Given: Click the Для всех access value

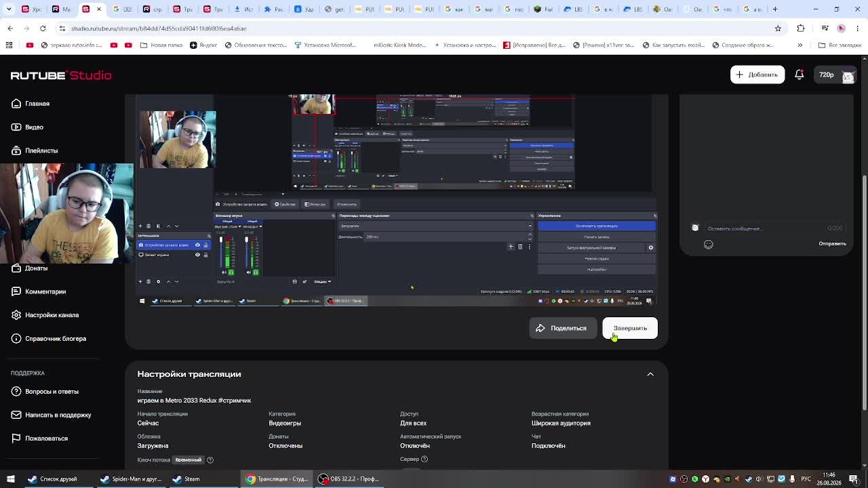Looking at the screenshot, I should pos(413,423).
